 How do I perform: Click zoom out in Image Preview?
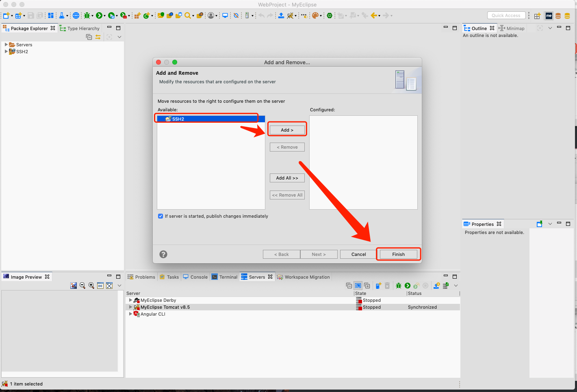click(x=82, y=286)
